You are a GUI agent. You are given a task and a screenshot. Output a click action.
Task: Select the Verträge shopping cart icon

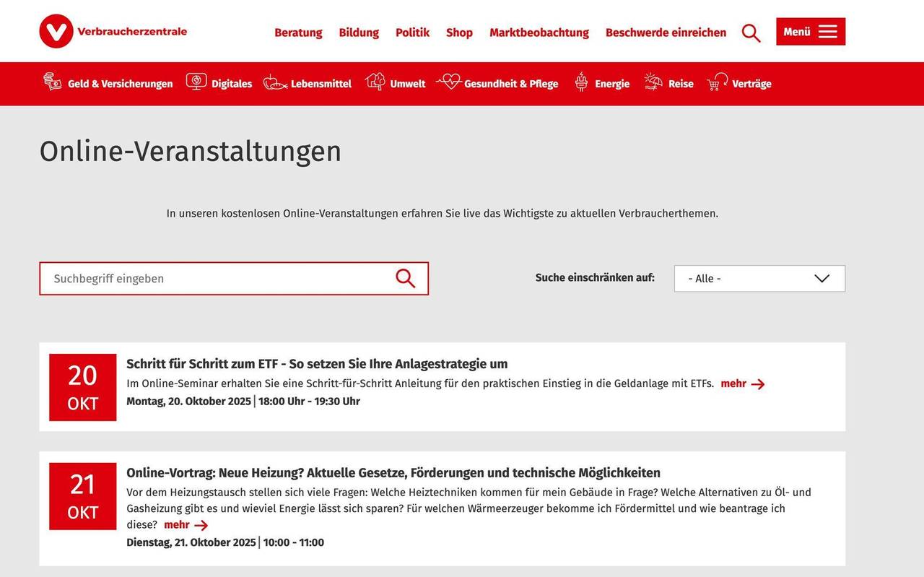716,82
